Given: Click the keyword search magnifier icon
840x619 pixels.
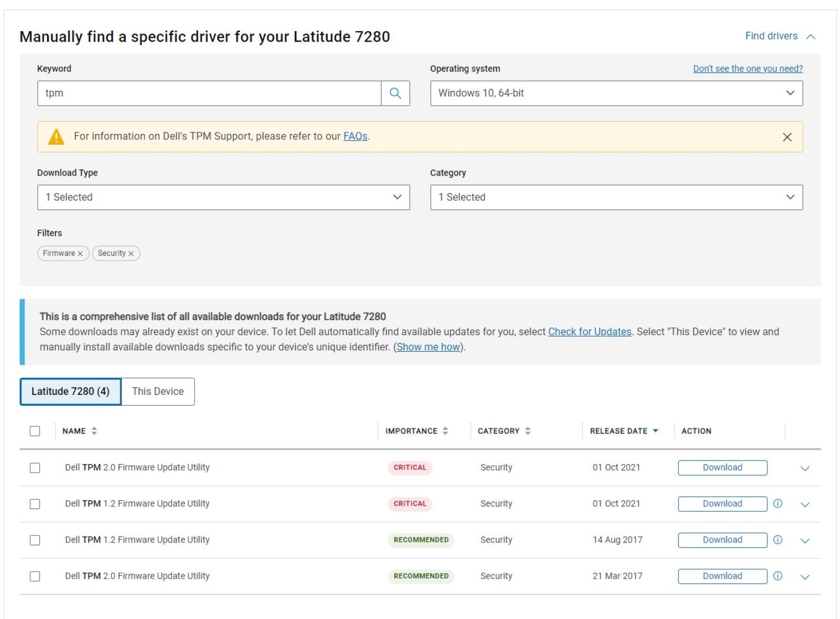Looking at the screenshot, I should point(395,94).
